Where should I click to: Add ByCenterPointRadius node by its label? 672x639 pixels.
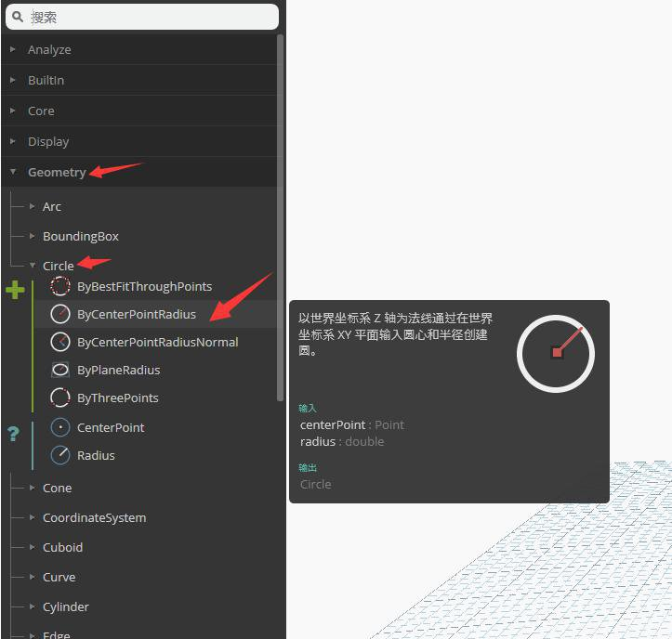(137, 314)
